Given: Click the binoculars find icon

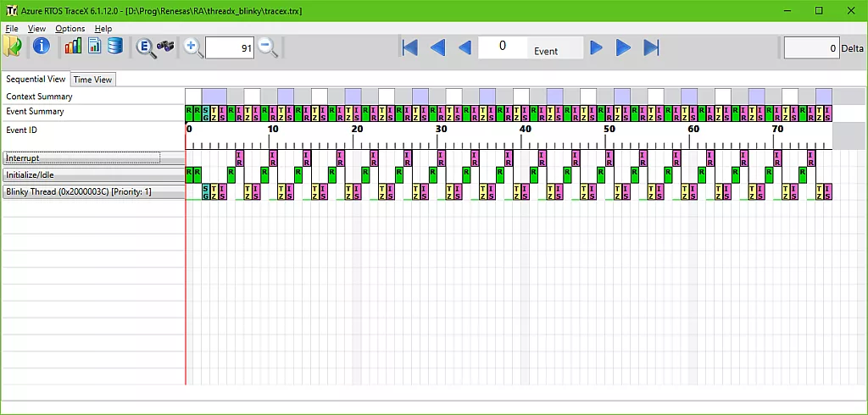Looking at the screenshot, I should click(x=165, y=47).
